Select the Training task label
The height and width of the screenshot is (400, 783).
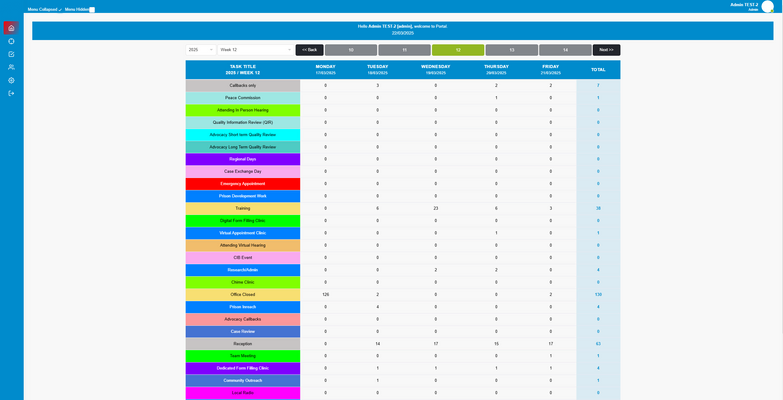243,208
